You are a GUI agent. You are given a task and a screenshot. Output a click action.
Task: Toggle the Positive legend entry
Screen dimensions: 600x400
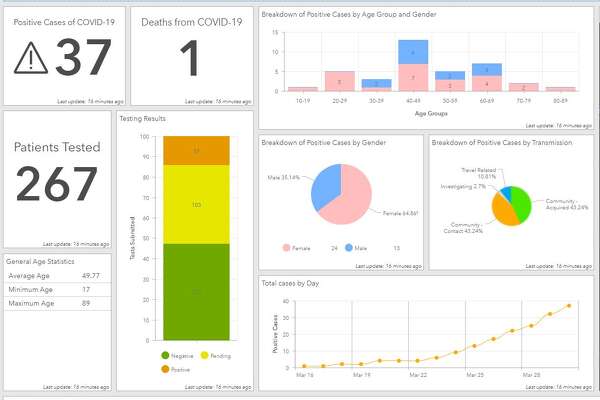(x=166, y=370)
